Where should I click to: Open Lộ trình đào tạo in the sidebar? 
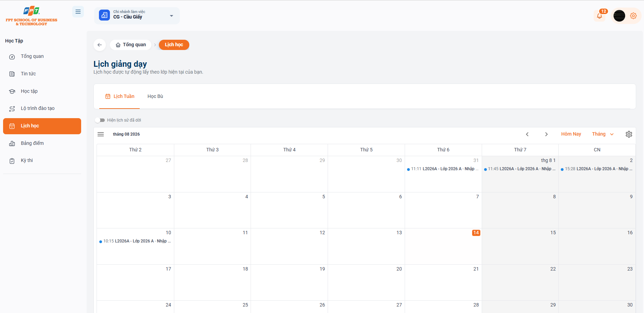[42, 109]
